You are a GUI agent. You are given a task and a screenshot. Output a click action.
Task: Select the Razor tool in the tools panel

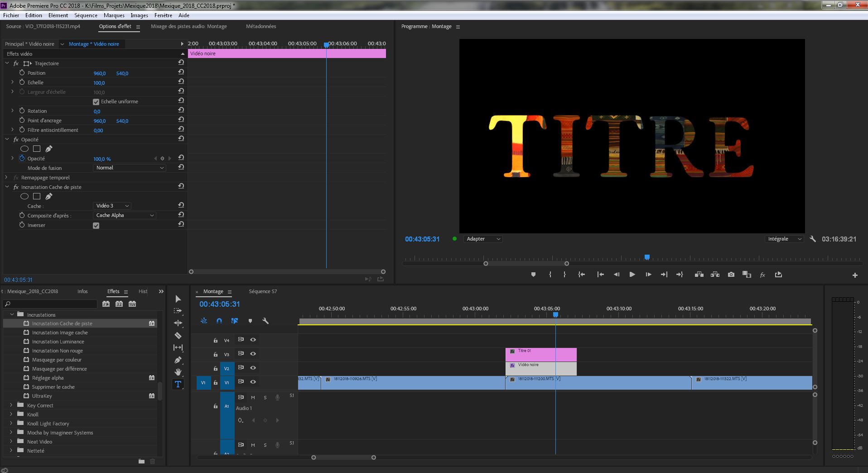tap(178, 336)
